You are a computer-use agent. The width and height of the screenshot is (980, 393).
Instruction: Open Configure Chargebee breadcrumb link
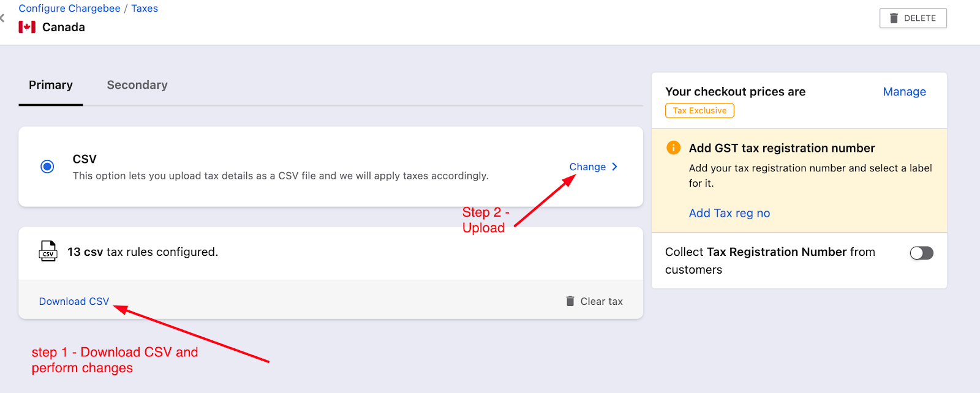69,8
